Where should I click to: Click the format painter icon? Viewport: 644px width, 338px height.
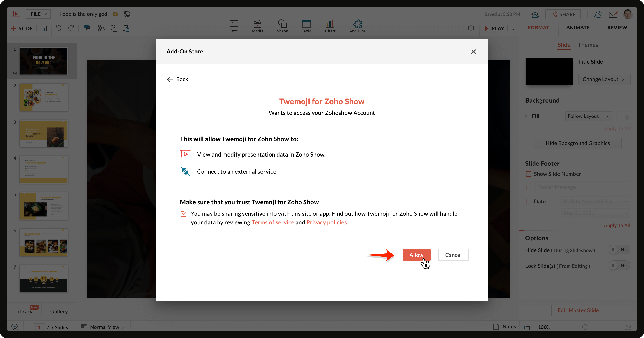tap(87, 28)
